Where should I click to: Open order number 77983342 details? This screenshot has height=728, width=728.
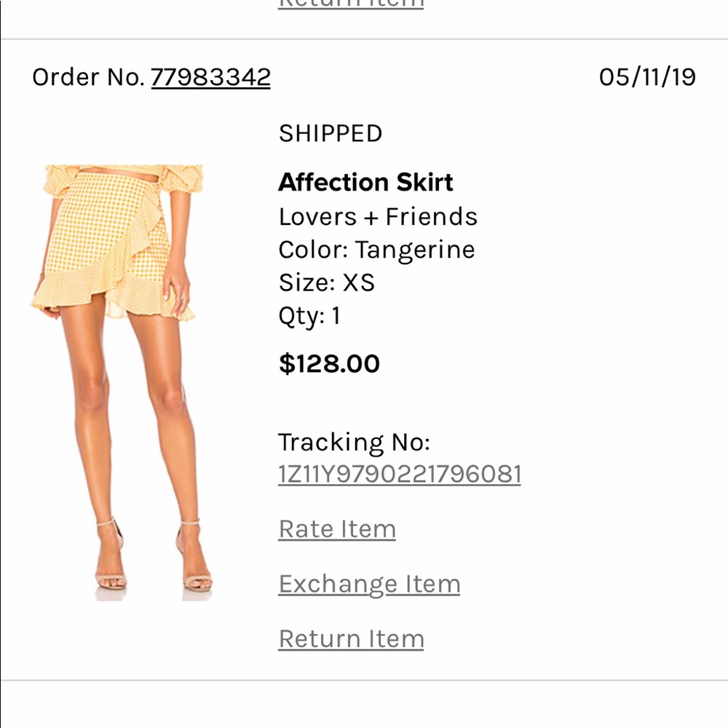pos(210,77)
